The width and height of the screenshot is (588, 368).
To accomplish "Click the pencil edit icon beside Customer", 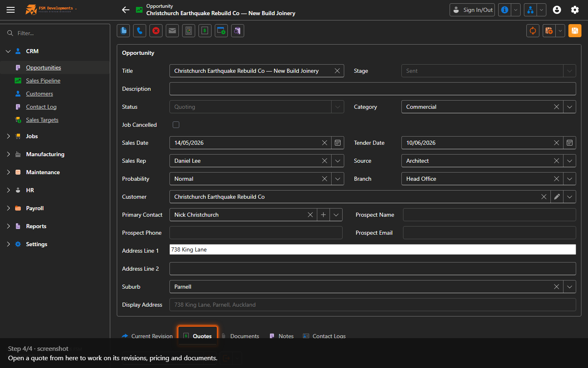I will point(557,197).
